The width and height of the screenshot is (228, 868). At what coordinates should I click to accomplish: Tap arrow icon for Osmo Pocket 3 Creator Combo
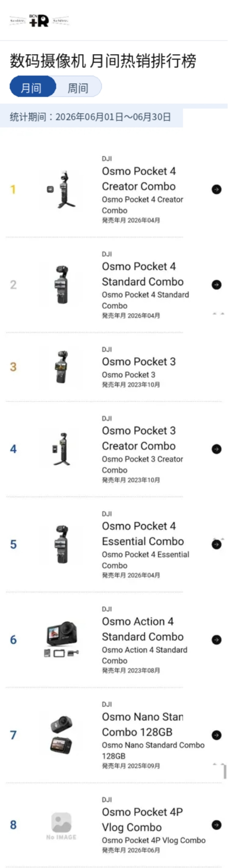(x=217, y=449)
